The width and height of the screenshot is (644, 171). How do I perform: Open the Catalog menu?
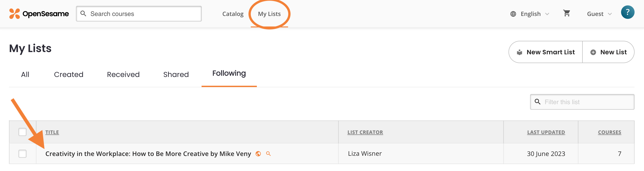233,14
